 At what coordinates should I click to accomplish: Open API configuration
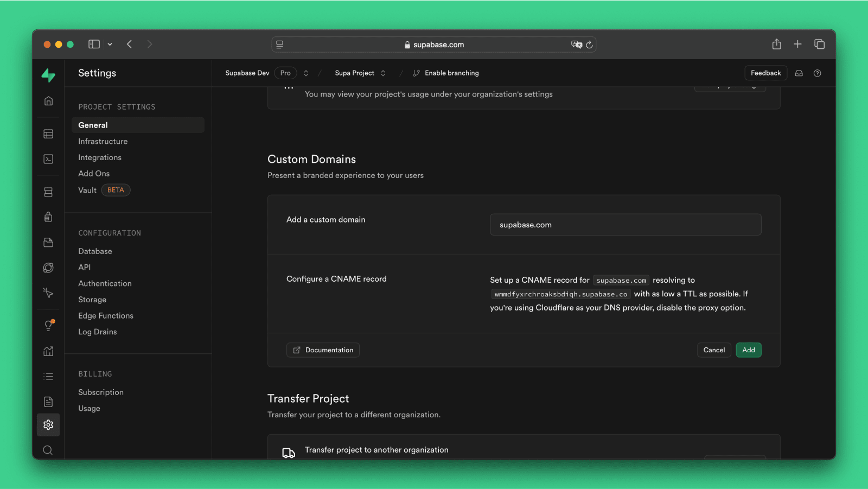tap(85, 267)
